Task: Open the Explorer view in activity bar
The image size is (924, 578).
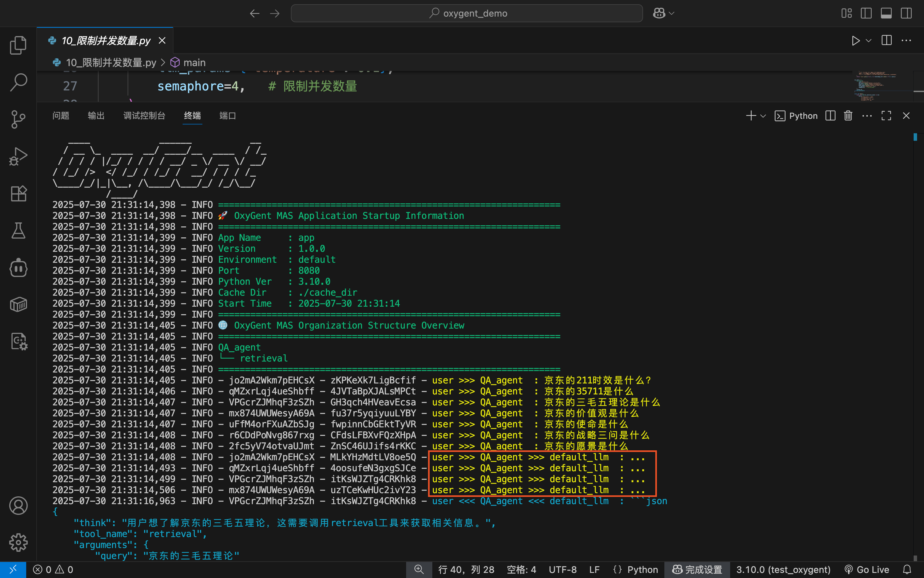Action: click(18, 45)
